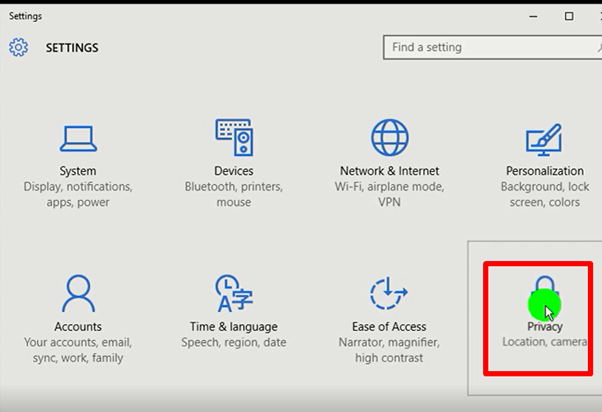Click the Time & language label
This screenshot has width=602, height=412.
[x=234, y=327]
